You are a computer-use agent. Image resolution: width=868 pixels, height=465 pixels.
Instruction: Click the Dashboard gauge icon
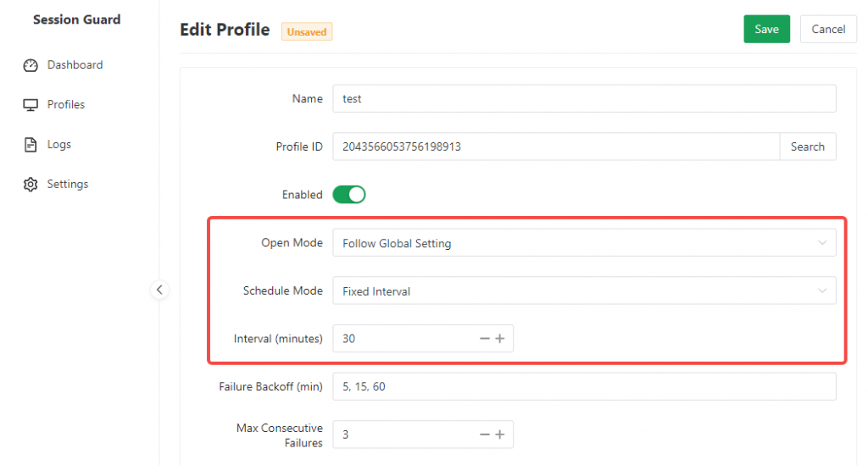[x=31, y=65]
